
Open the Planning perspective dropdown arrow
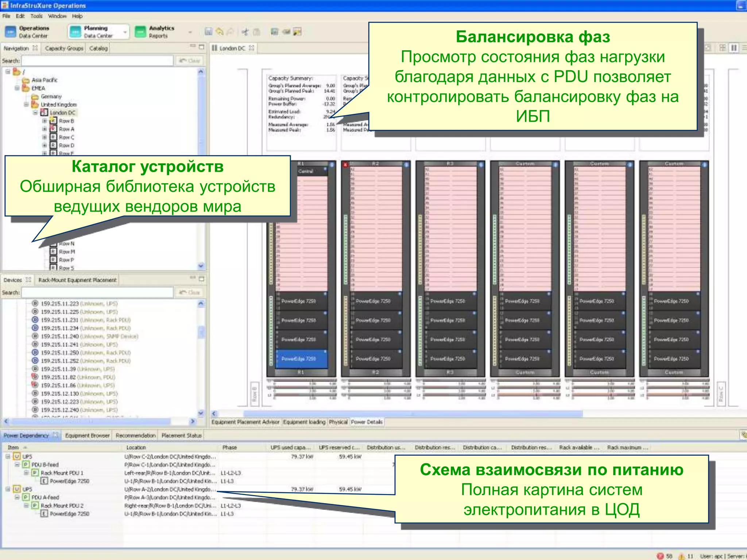[125, 32]
